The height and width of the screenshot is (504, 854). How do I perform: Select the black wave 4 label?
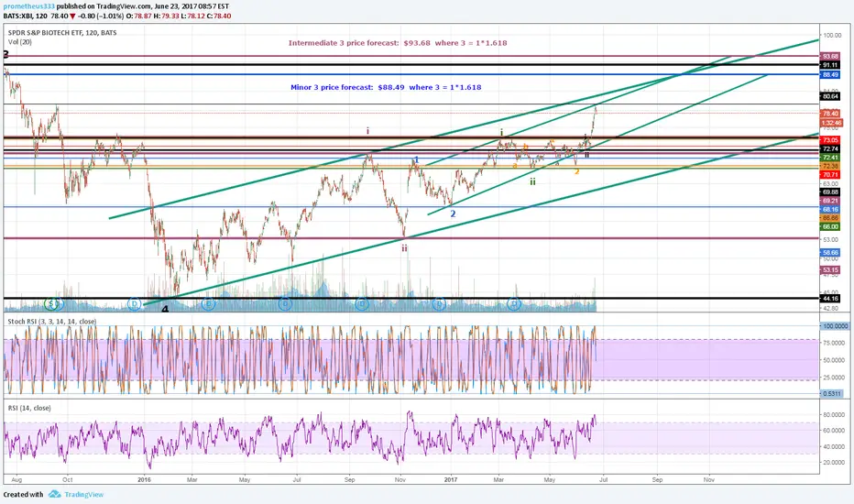coord(165,309)
